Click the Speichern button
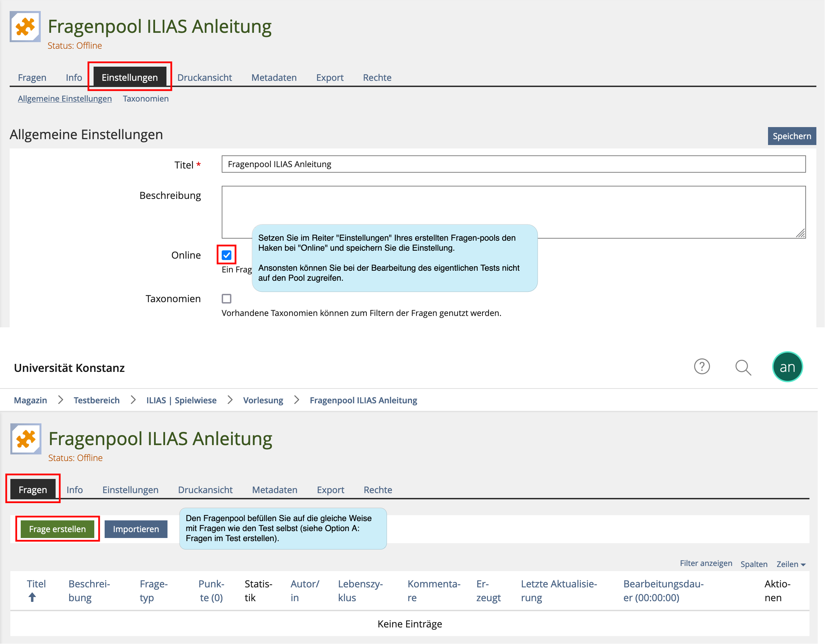 tap(792, 136)
